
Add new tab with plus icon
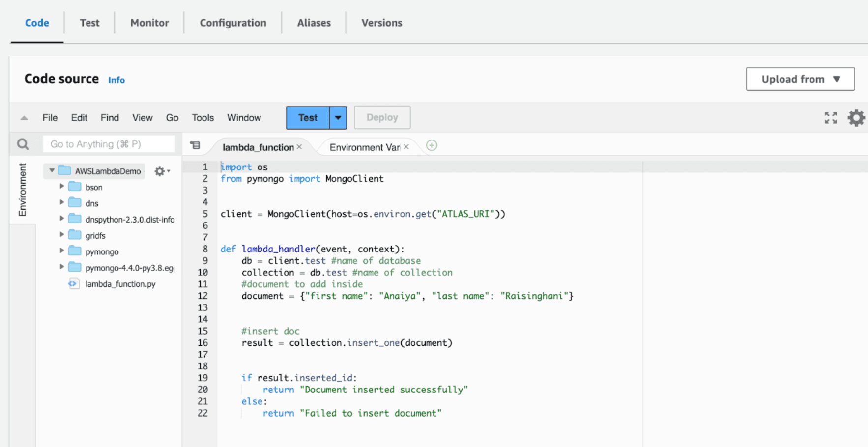[x=432, y=146]
